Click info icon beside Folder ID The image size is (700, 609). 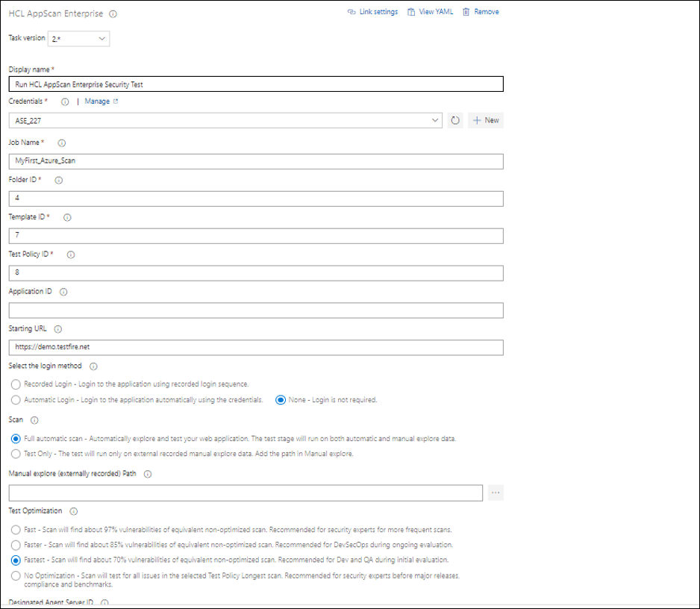tap(58, 181)
